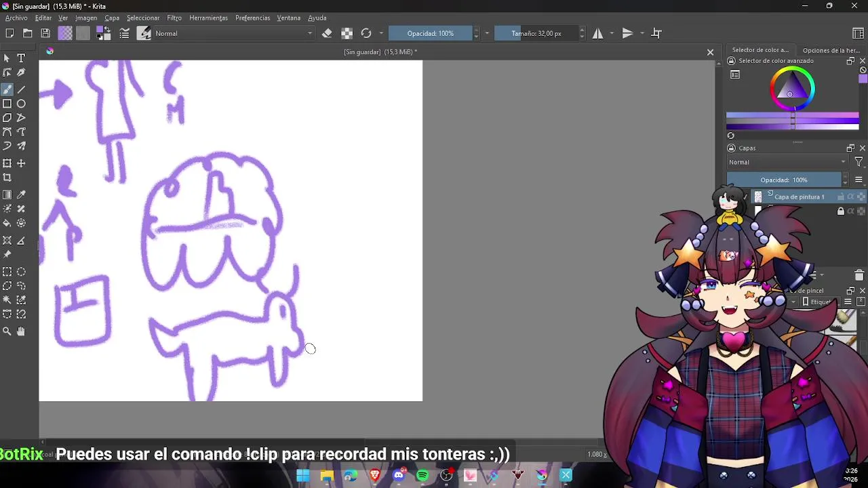Viewport: 868px width, 488px height.
Task: Expand the toolbar opacity slider options arrow
Action: 487,33
